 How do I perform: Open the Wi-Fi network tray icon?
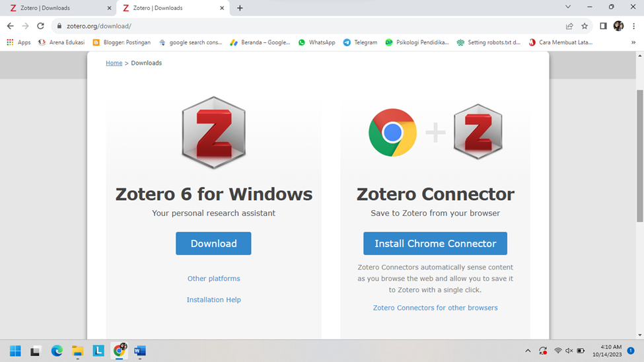(x=557, y=351)
